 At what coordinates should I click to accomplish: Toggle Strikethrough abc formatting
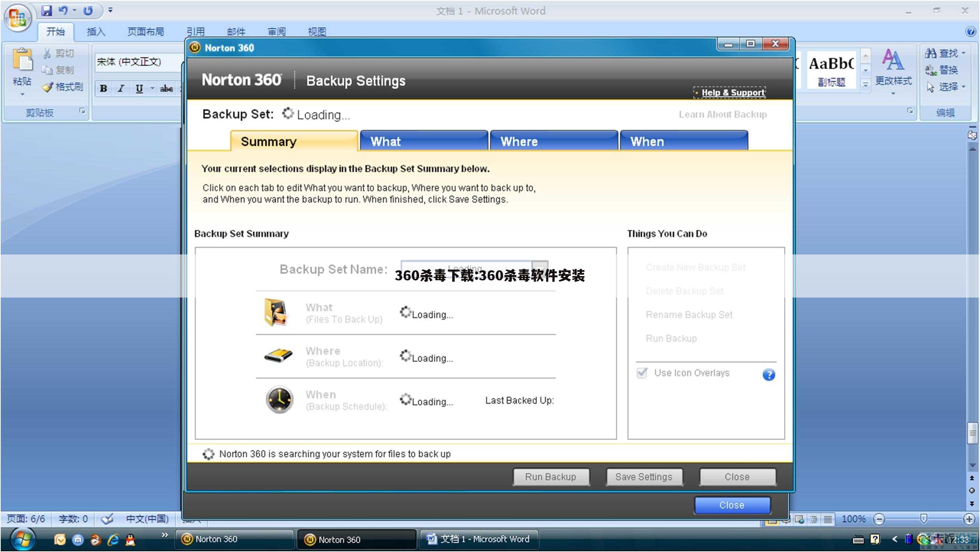coord(166,89)
